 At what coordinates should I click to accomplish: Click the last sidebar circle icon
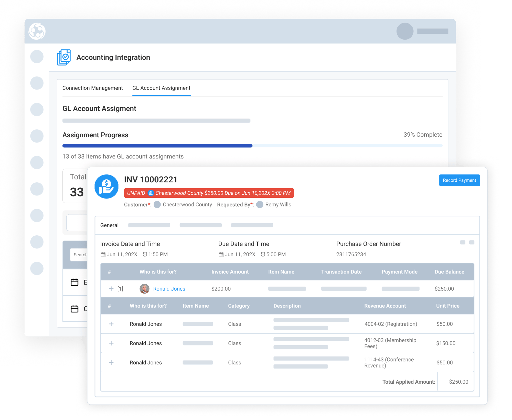[x=37, y=268]
